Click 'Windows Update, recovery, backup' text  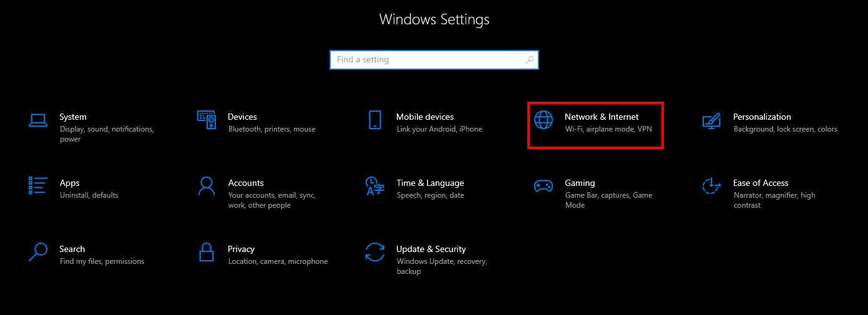coord(442,266)
